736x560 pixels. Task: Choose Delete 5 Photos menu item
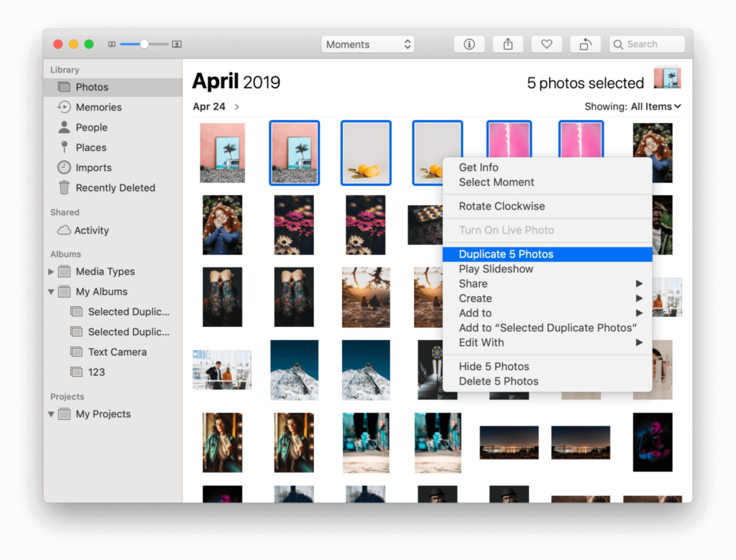tap(498, 381)
